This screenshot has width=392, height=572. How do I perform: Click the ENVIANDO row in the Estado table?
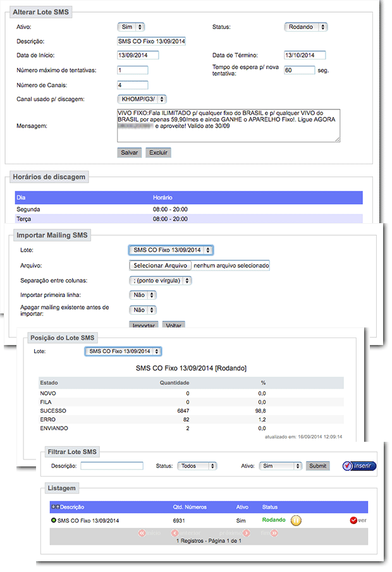(191, 429)
